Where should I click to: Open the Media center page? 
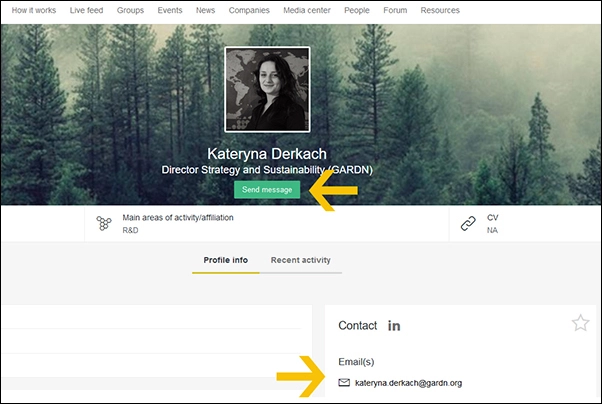coord(307,11)
